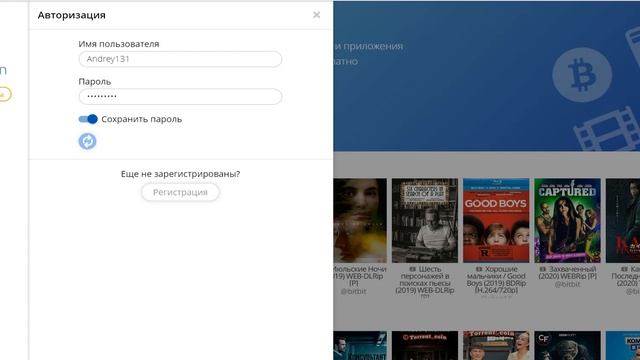
Task: Click @bitbit under Июльские Ночи title
Action: pos(353,291)
